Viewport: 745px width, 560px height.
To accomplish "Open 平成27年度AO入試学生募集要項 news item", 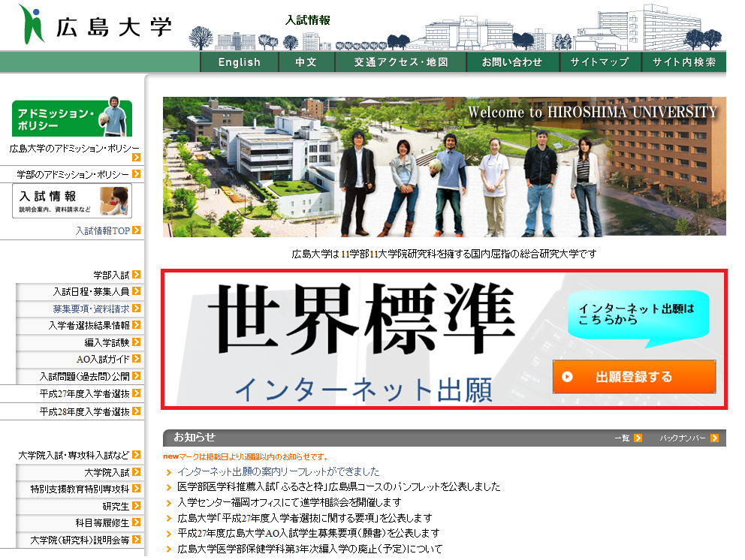I will click(x=309, y=534).
